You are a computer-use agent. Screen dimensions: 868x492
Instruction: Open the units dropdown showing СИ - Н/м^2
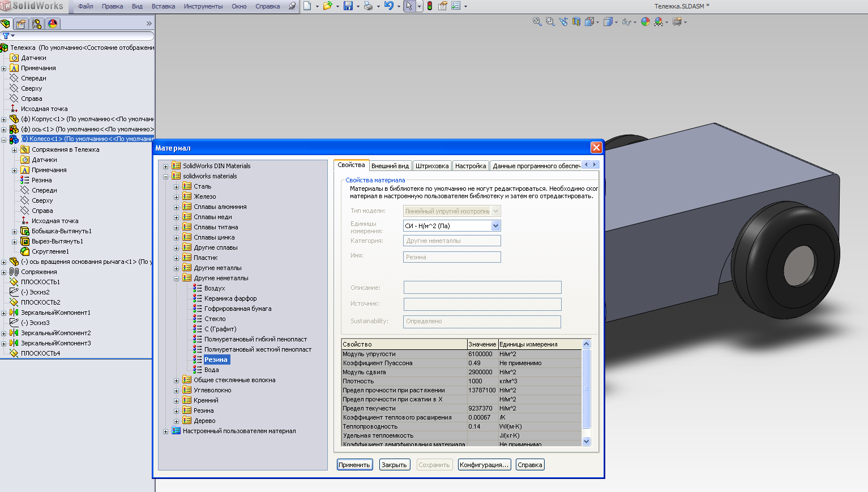(495, 226)
